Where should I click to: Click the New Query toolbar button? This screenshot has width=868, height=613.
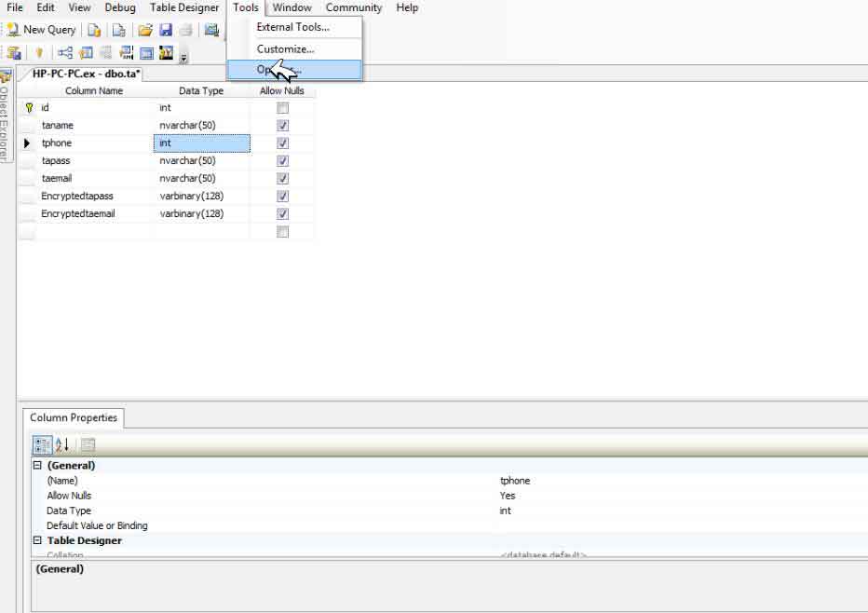[x=42, y=30]
